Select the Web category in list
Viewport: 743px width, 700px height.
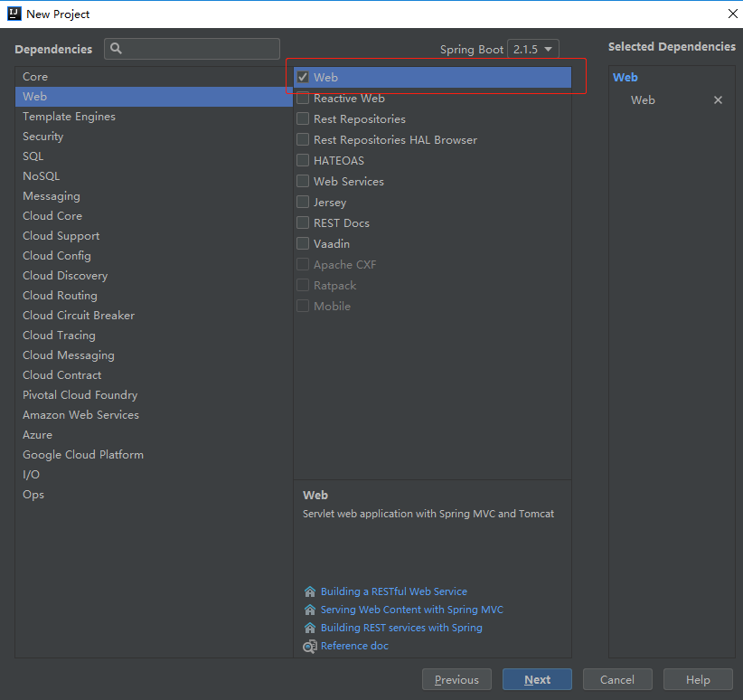pos(154,96)
